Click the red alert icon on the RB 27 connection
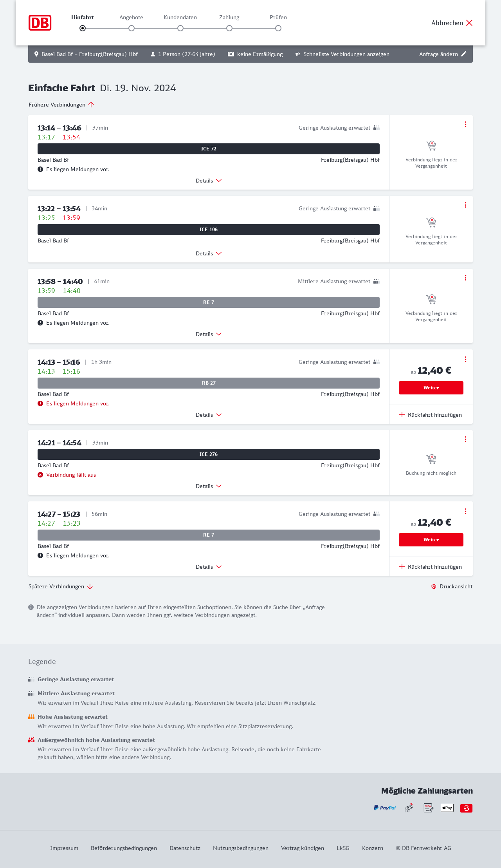The width and height of the screenshot is (501, 868). click(x=40, y=403)
